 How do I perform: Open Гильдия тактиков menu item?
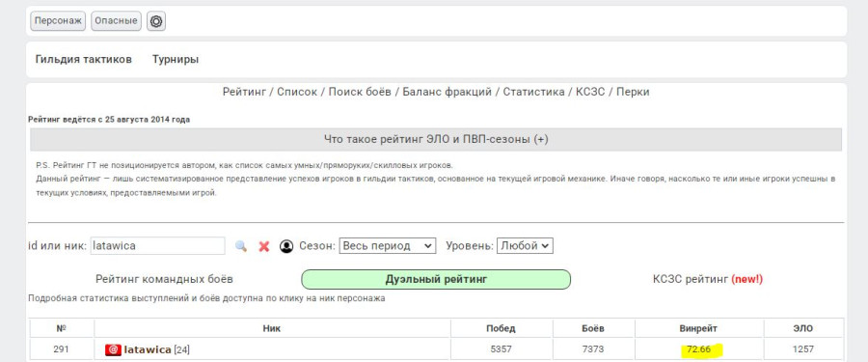tap(84, 59)
